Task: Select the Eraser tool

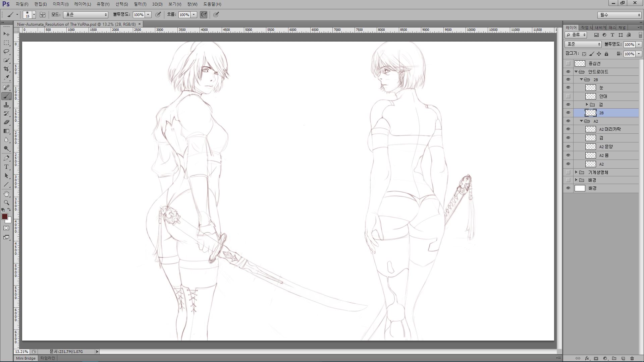Action: pyautogui.click(x=6, y=122)
